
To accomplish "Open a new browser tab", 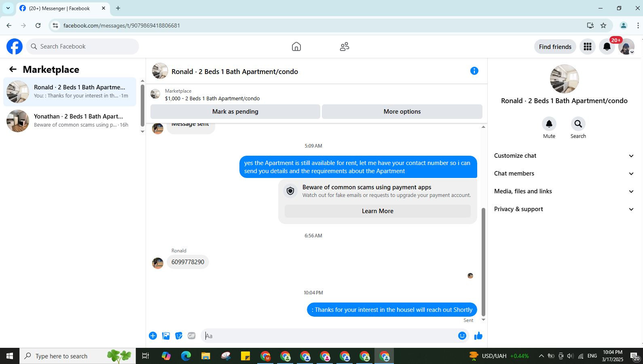I will tap(118, 8).
